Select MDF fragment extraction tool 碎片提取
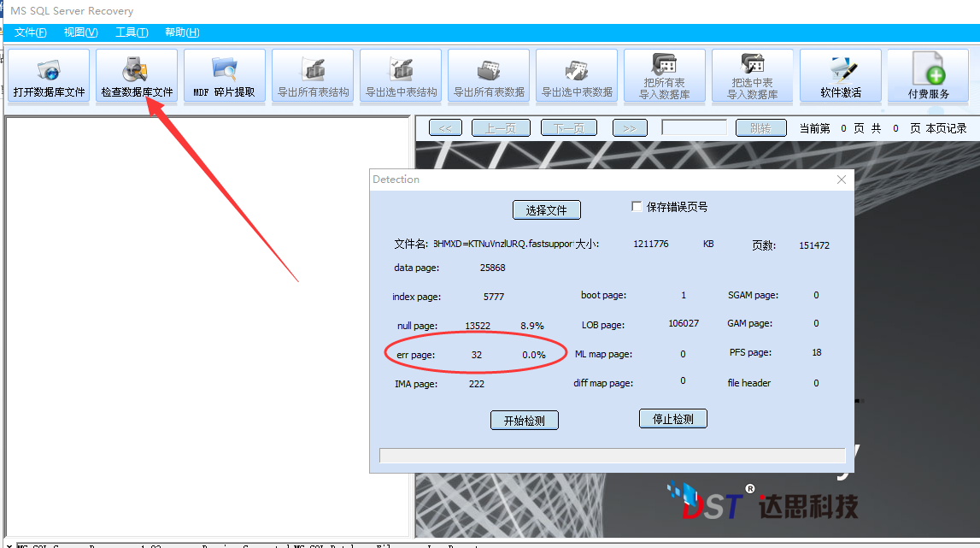This screenshot has width=980, height=548. point(225,76)
